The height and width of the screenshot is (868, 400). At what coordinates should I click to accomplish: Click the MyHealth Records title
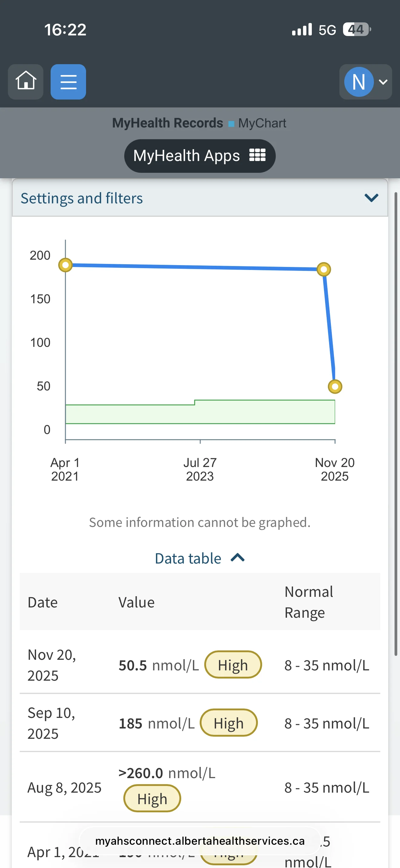[168, 123]
